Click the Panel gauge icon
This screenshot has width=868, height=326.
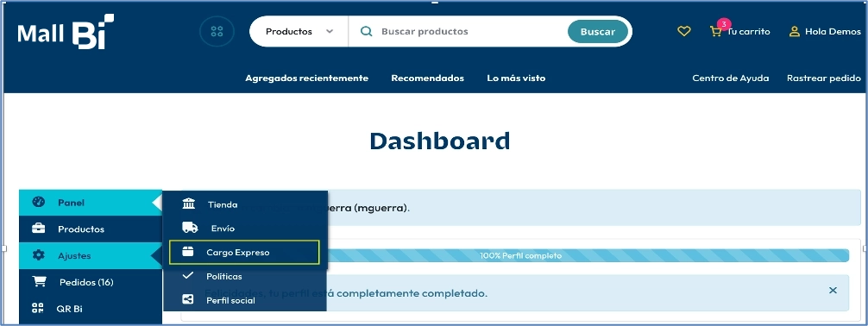coord(38,202)
